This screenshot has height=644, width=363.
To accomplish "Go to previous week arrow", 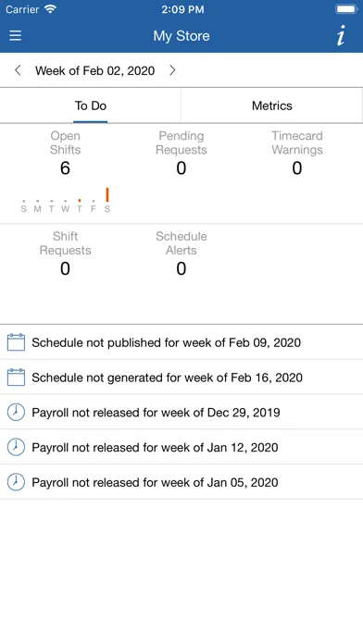I will (18, 70).
